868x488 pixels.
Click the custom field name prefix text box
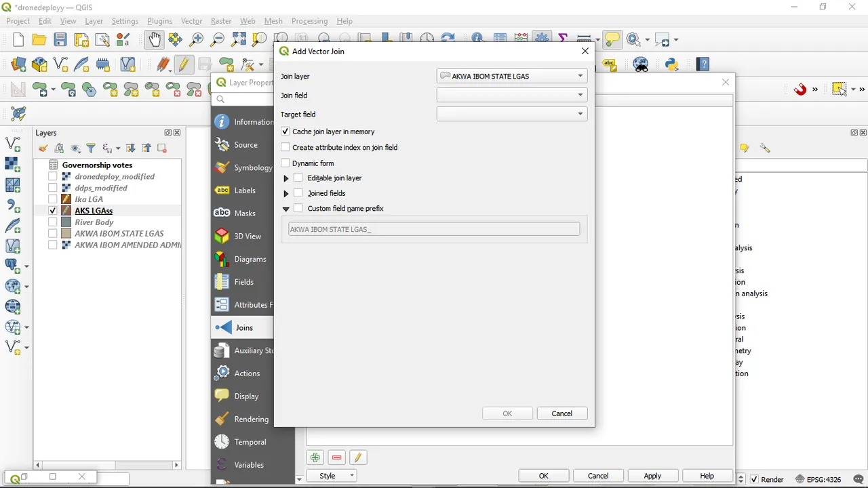pyautogui.click(x=434, y=229)
